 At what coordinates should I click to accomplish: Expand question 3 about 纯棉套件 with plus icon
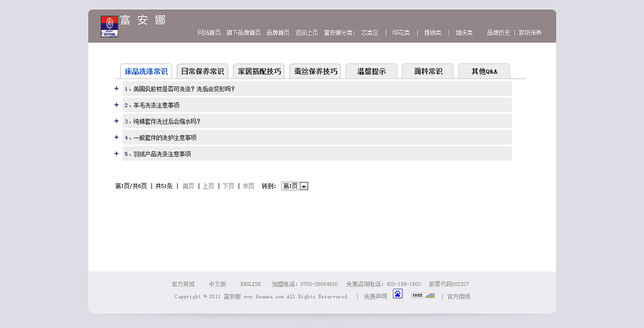[x=117, y=121]
